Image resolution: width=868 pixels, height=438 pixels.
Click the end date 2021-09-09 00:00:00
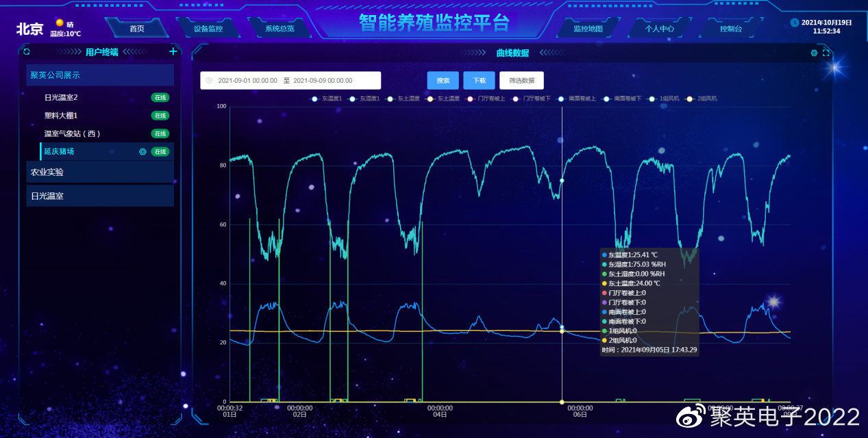tap(323, 81)
